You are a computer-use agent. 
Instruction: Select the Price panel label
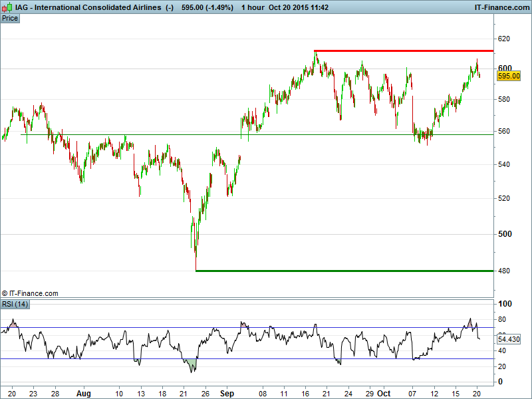[x=10, y=18]
